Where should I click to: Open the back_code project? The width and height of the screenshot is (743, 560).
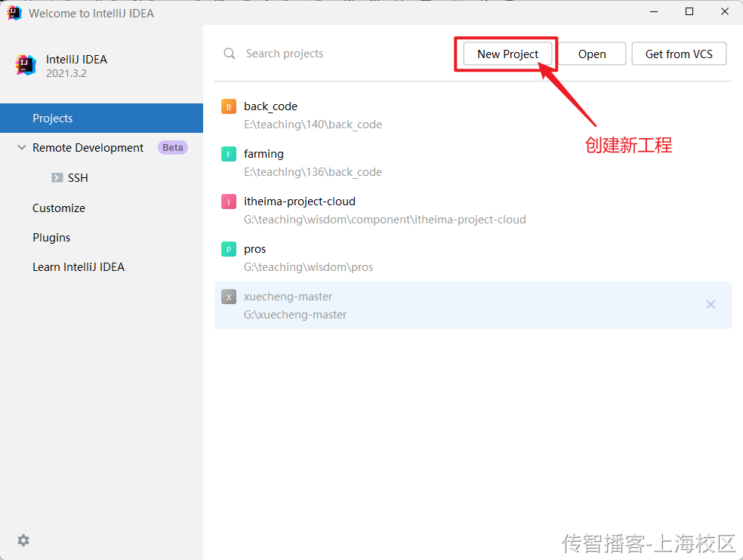270,106
